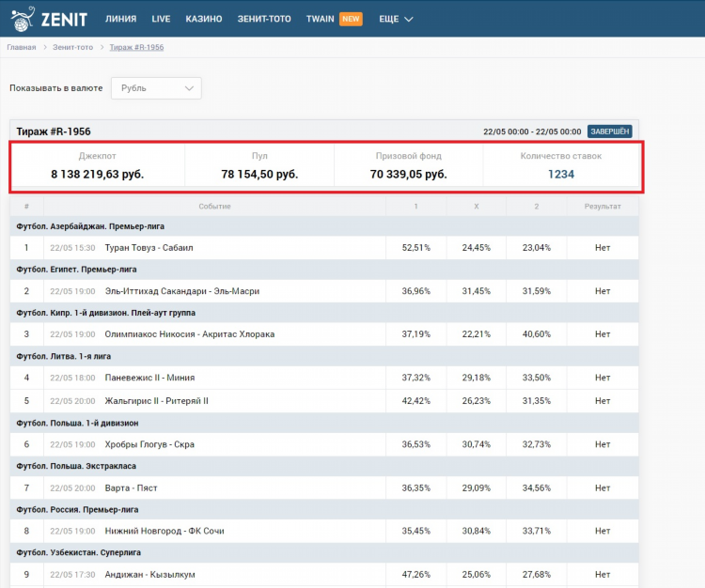
Task: Click Футбол. Кипр. 1-й дивизион group row
Action: pos(324,313)
